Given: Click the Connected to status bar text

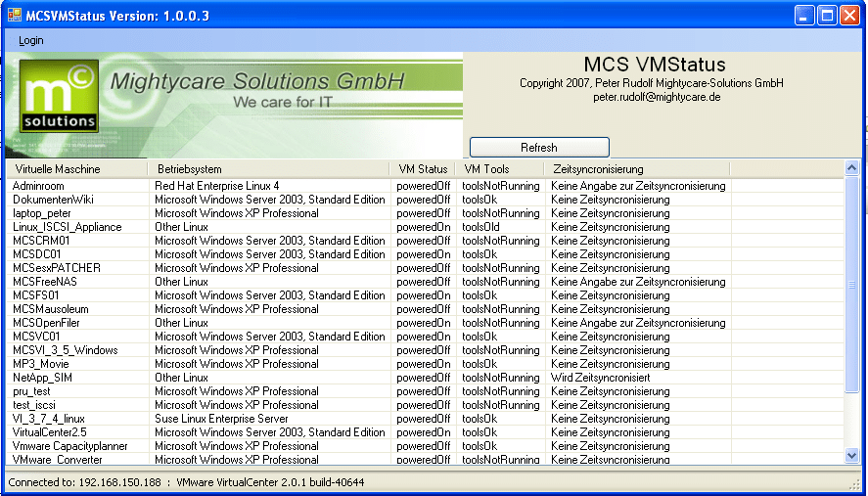Looking at the screenshot, I should tap(186, 482).
